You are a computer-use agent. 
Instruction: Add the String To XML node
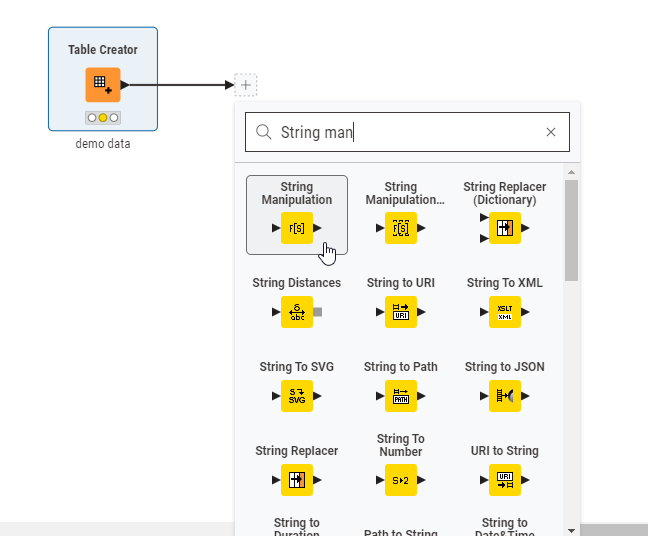(x=504, y=312)
